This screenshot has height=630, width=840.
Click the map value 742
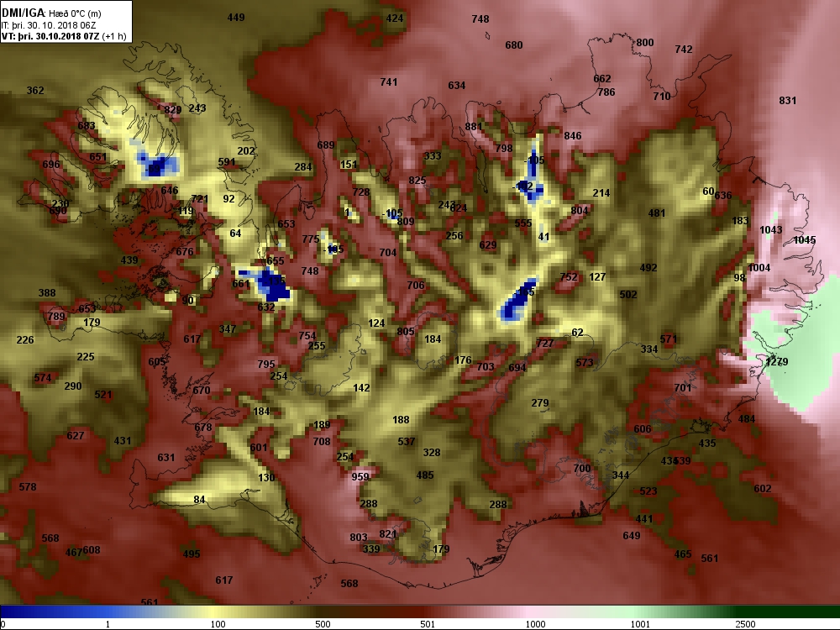pyautogui.click(x=684, y=50)
